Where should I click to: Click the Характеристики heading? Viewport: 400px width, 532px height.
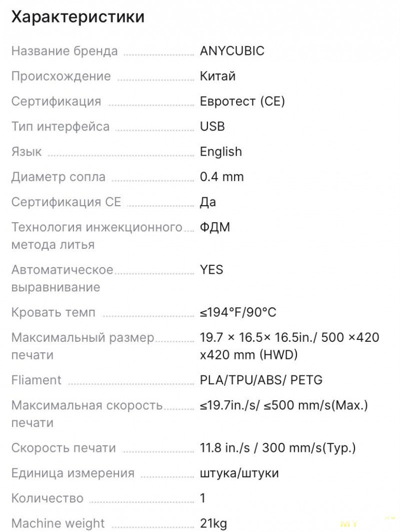pyautogui.click(x=78, y=17)
